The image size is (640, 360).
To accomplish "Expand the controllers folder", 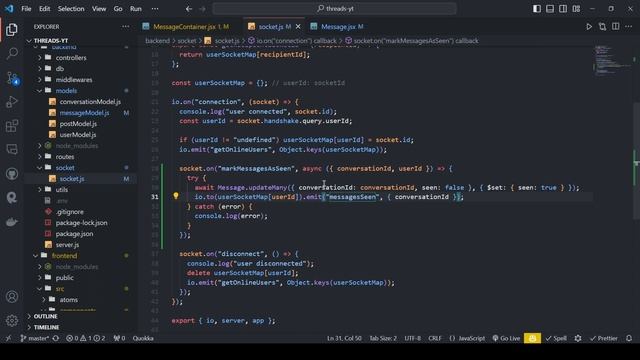I will [71, 58].
